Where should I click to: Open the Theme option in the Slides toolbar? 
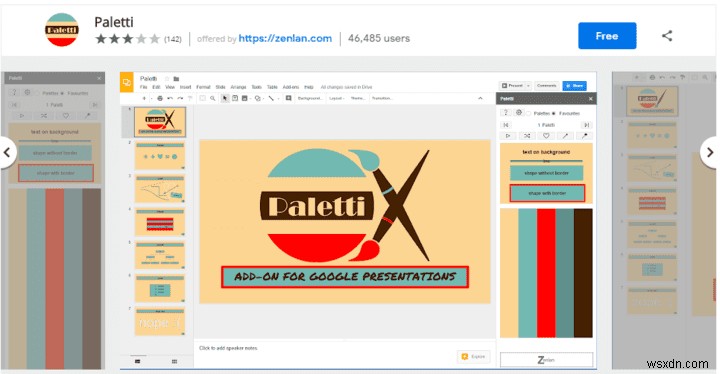357,98
